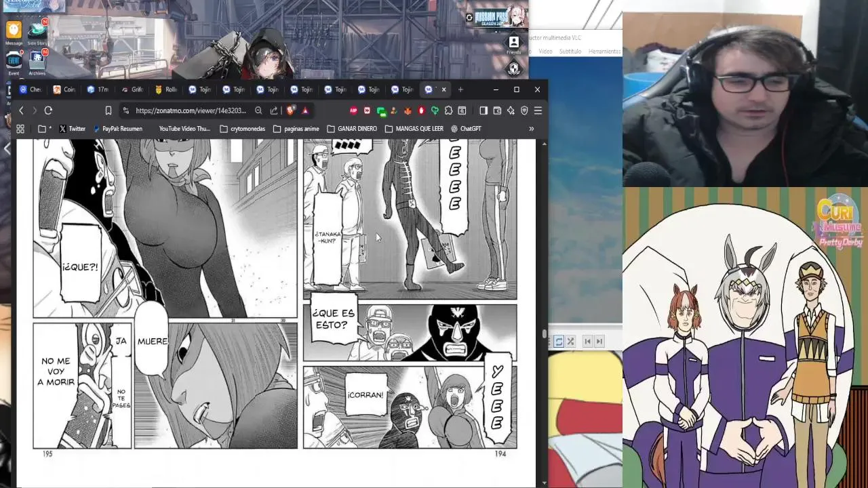This screenshot has height=488, width=868.
Task: Click the left manga page 195
Action: click(x=165, y=295)
